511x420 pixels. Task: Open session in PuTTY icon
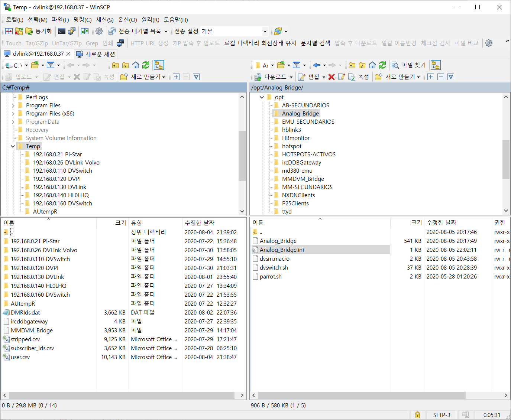tap(72, 31)
